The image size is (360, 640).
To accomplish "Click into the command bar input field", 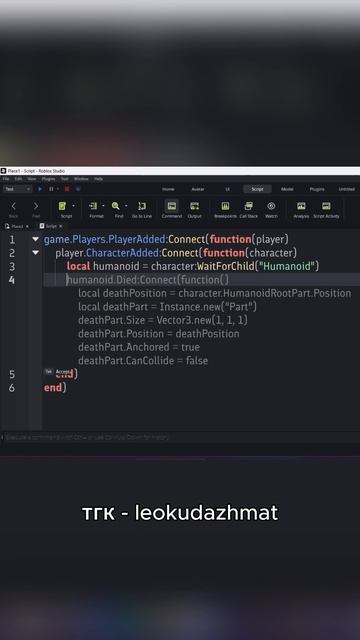I will 181,437.
